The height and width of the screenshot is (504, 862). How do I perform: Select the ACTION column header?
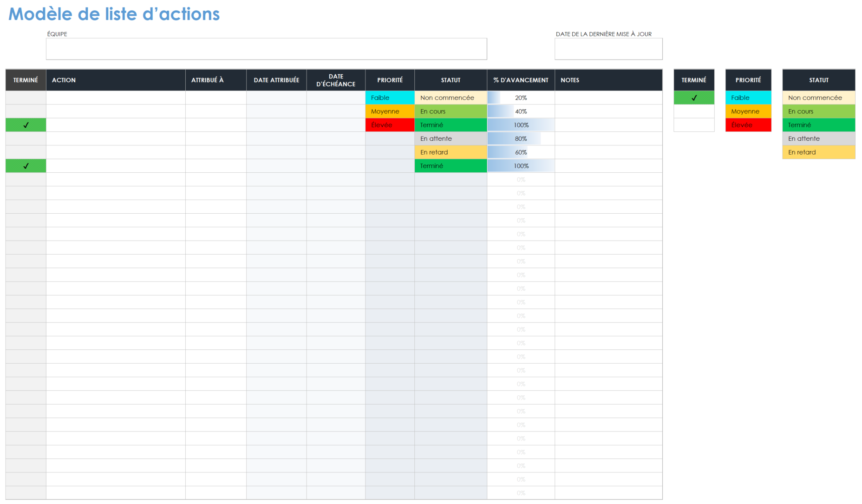[x=116, y=80]
